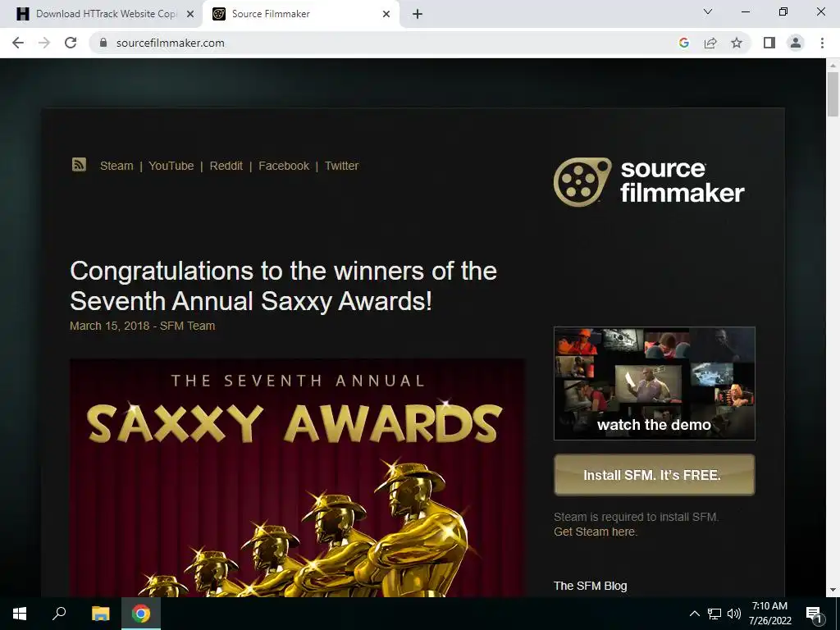Close the Download HTTrack Website Copier tab
Screen dimensions: 840x630
tap(190, 14)
